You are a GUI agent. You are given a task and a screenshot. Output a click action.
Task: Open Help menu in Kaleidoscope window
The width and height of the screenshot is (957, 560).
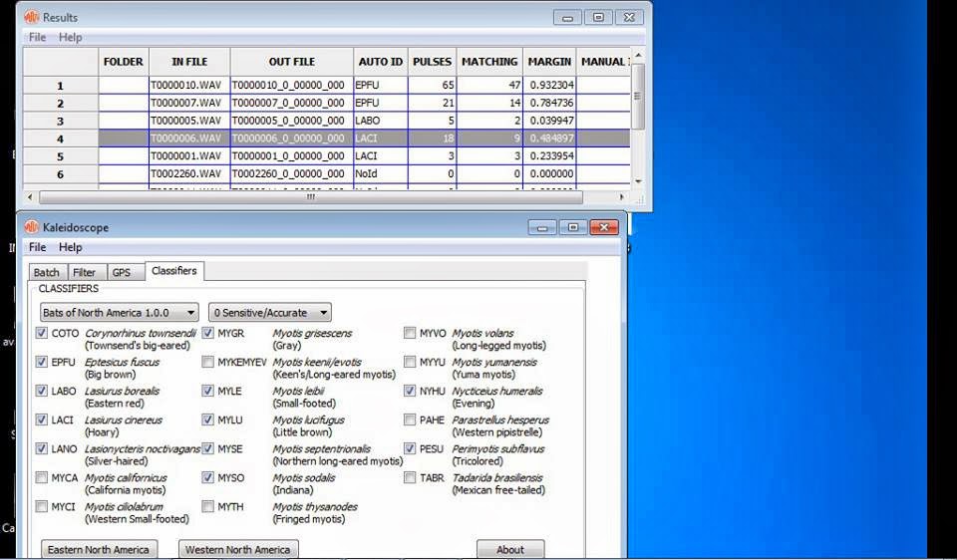70,247
